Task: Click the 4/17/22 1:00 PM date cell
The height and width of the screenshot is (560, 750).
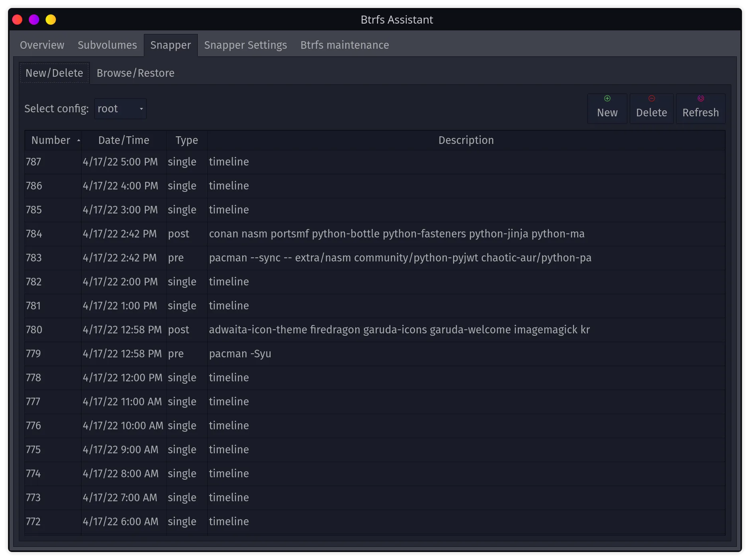Action: coord(124,306)
